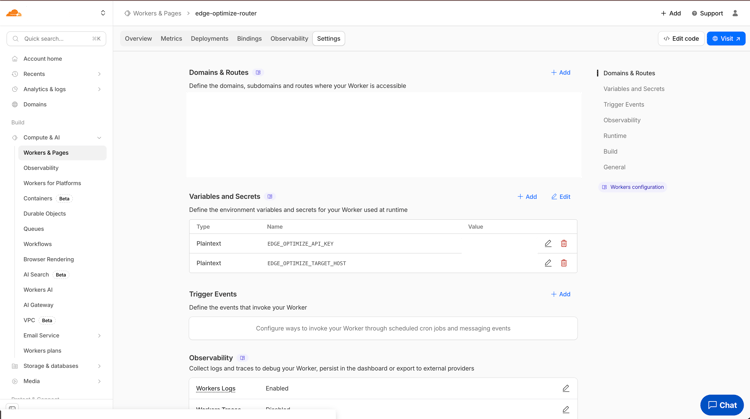Open VPC Beta sidebar item
The image size is (750, 419).
coord(38,320)
